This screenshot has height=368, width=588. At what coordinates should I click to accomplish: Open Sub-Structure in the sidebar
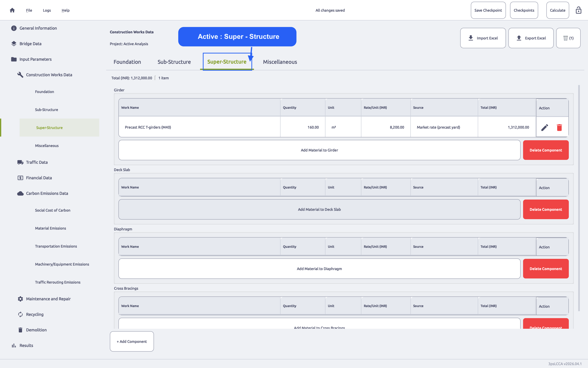pos(46,110)
